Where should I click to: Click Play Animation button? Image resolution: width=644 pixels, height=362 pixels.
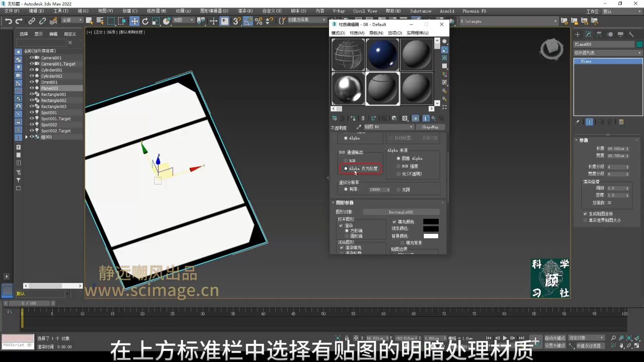pyautogui.click(x=505, y=338)
